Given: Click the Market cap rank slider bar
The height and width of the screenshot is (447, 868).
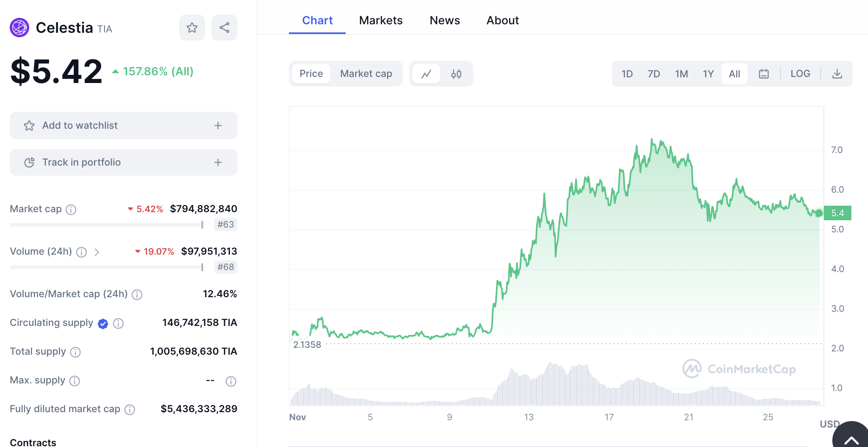Looking at the screenshot, I should [x=106, y=225].
